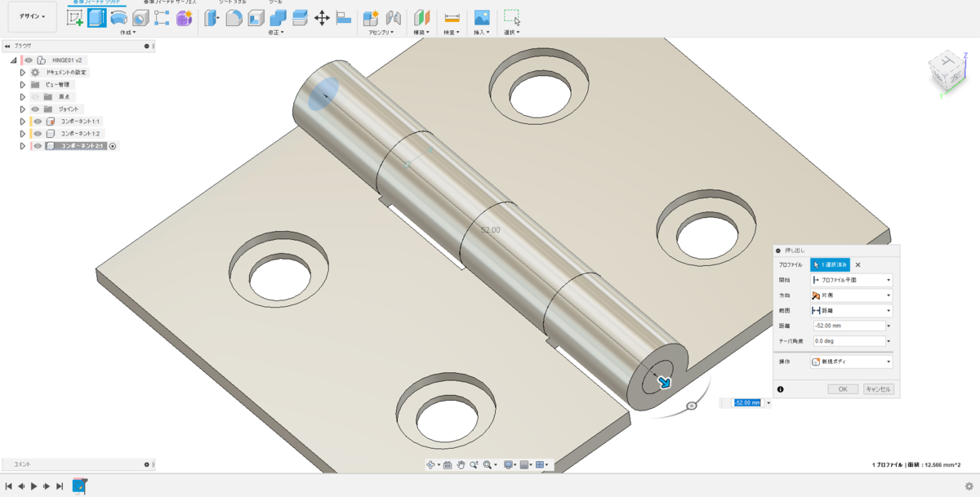
Task: Click activate radio button beside コンポーネント2:1
Action: click(113, 146)
